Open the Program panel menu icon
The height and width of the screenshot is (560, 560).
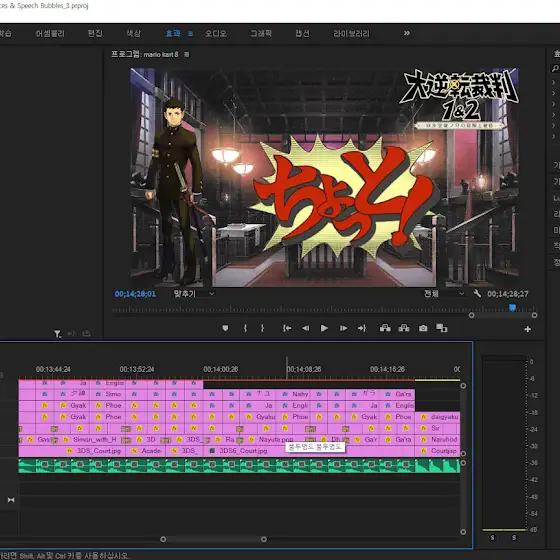187,55
